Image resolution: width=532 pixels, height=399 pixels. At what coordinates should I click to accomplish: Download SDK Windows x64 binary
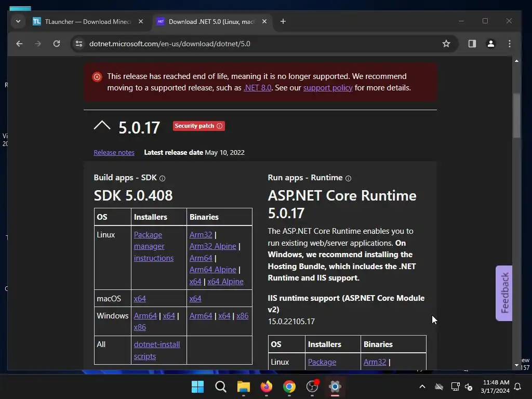click(x=224, y=316)
